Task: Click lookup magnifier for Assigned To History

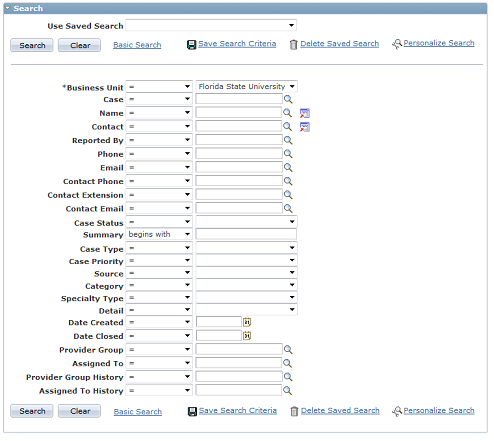Action: click(287, 391)
